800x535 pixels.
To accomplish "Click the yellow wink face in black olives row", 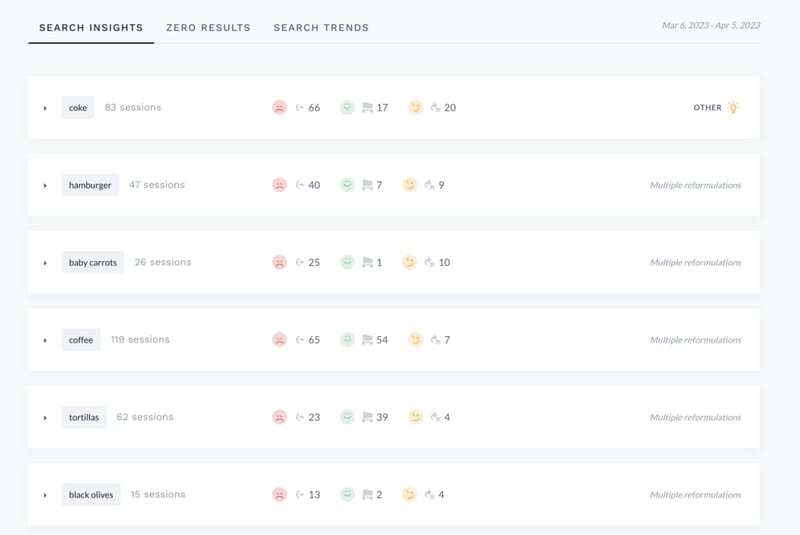I will 409,495.
